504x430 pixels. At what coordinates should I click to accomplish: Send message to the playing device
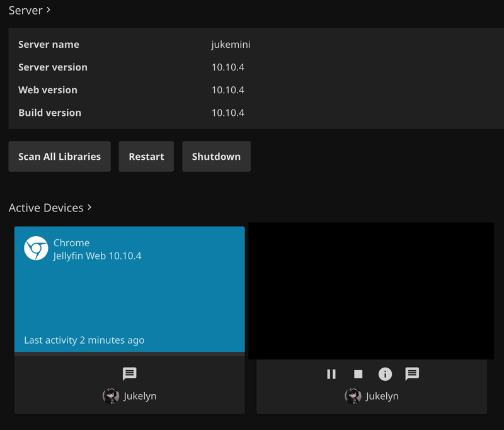(412, 374)
